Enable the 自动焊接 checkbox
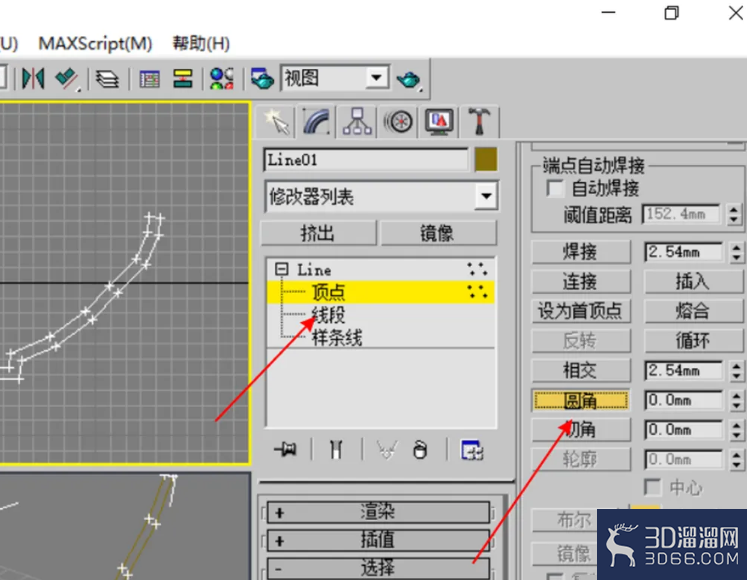The width and height of the screenshot is (747, 580). click(555, 188)
